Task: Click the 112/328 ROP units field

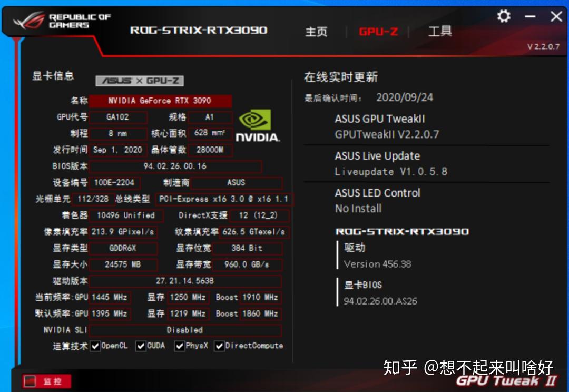Action: (x=93, y=199)
